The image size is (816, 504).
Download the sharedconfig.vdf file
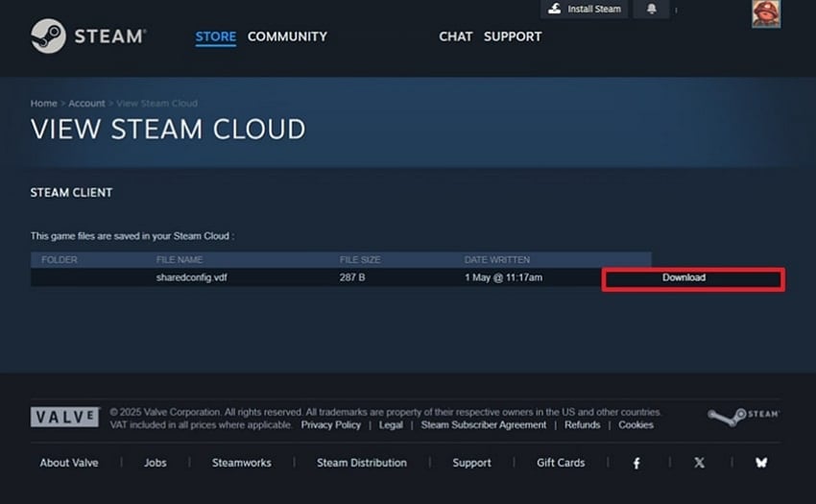684,277
